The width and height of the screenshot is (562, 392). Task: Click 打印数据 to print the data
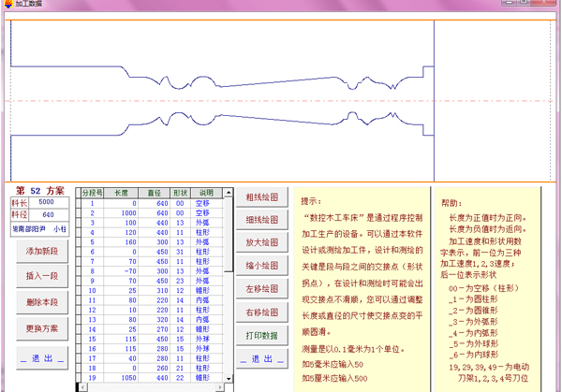click(262, 335)
